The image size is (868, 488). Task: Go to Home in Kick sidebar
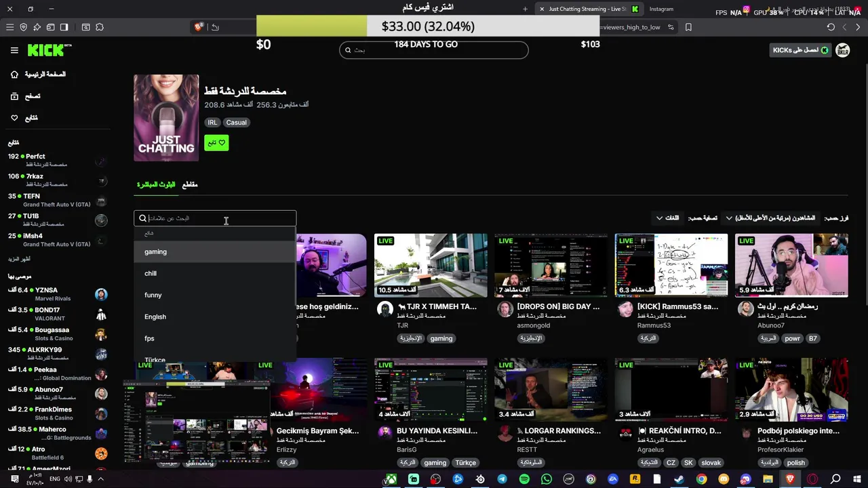tap(38, 75)
